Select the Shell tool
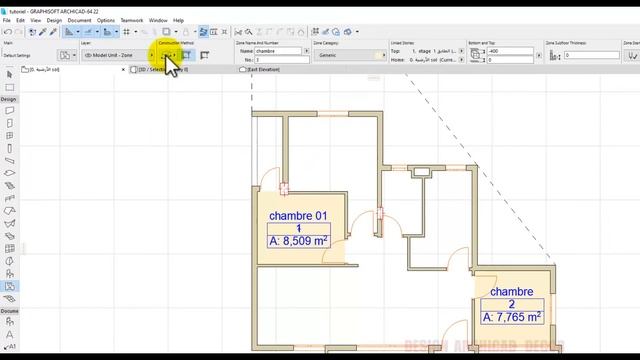The height and width of the screenshot is (360, 640). (x=9, y=224)
